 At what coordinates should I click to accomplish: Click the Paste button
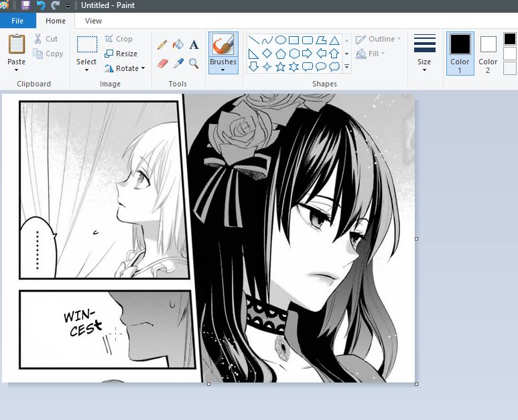[17, 44]
